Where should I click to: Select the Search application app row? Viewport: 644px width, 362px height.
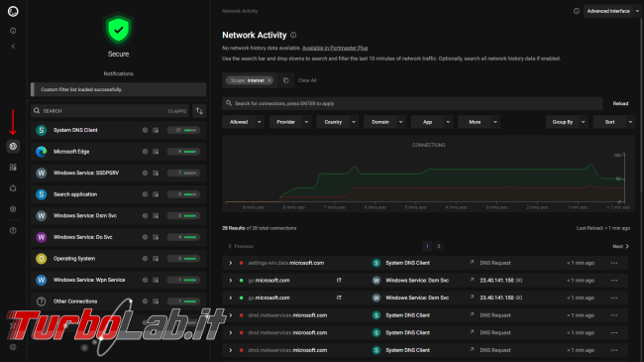(118, 194)
